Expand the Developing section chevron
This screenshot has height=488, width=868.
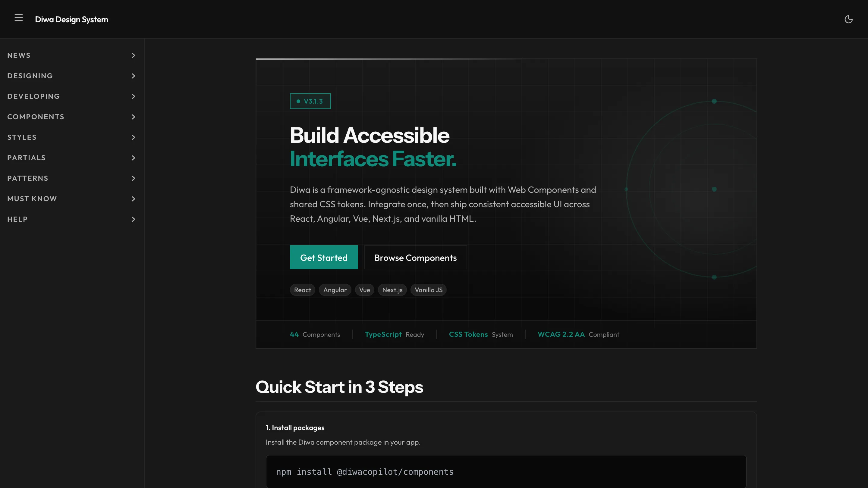tap(134, 96)
